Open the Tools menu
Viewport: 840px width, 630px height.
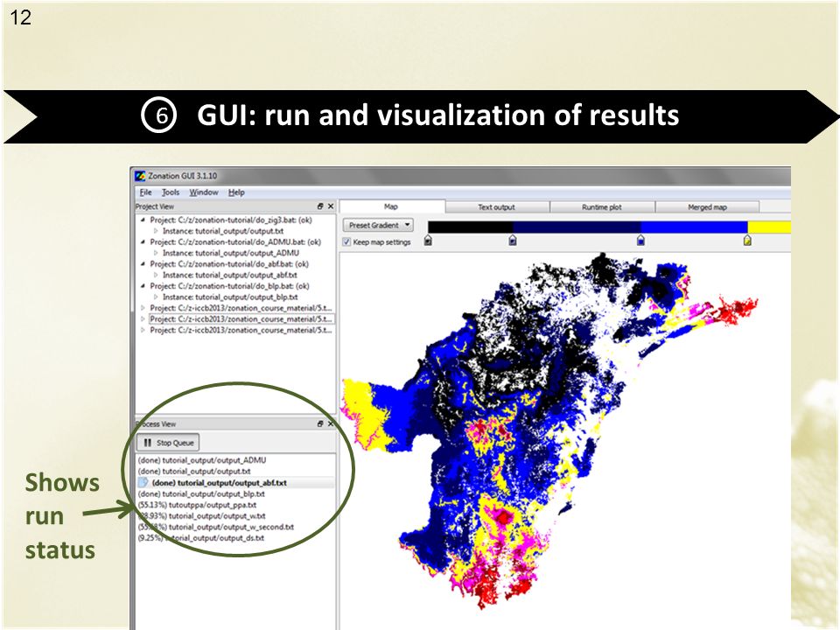[171, 192]
